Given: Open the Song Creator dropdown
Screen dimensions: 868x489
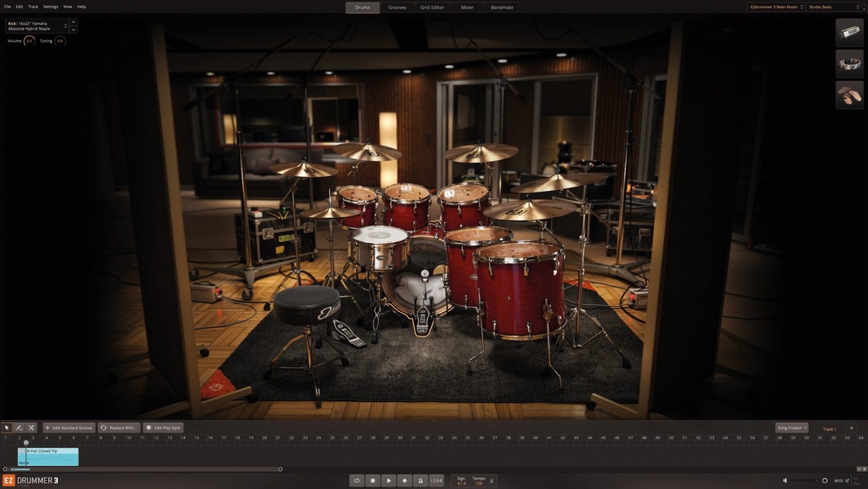Looking at the screenshot, I should click(x=791, y=428).
